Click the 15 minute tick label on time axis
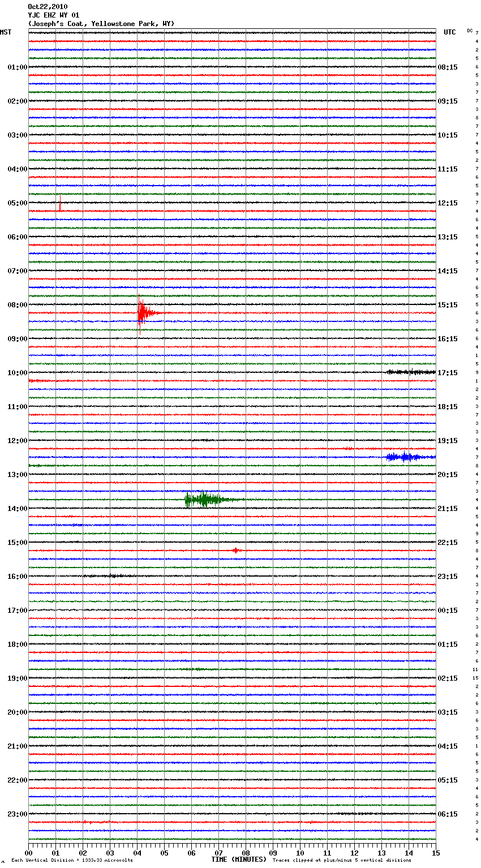The width and height of the screenshot is (481, 868). coord(436,853)
